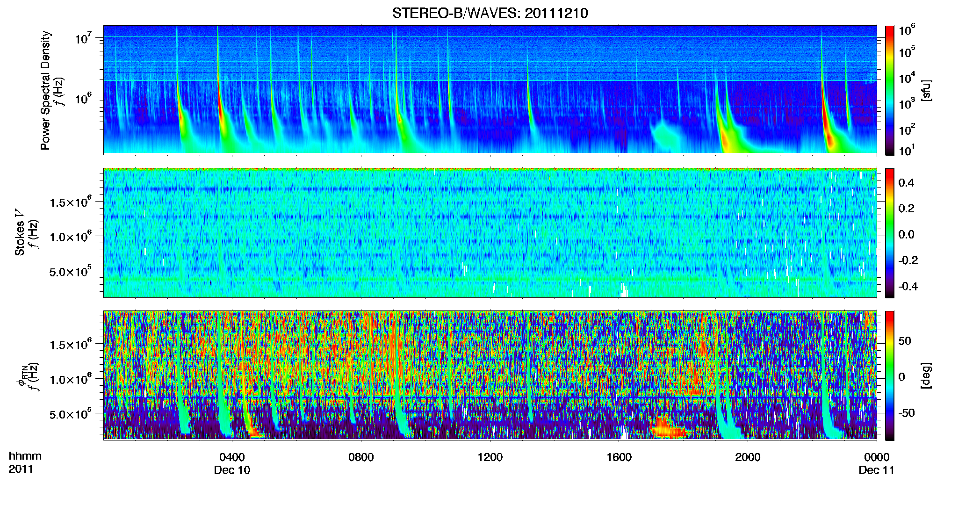The image size is (980, 505).
Task: Click the "-0.4" Stokes V colorbar value
Action: pyautogui.click(x=908, y=286)
